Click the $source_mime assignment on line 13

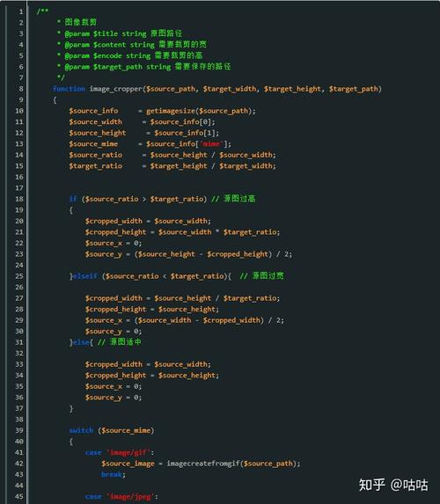(150, 144)
